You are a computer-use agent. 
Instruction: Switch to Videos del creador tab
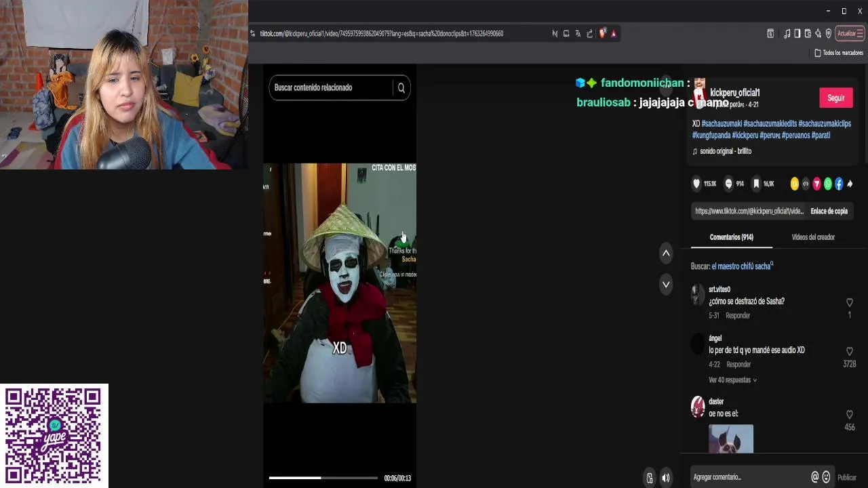(x=813, y=237)
